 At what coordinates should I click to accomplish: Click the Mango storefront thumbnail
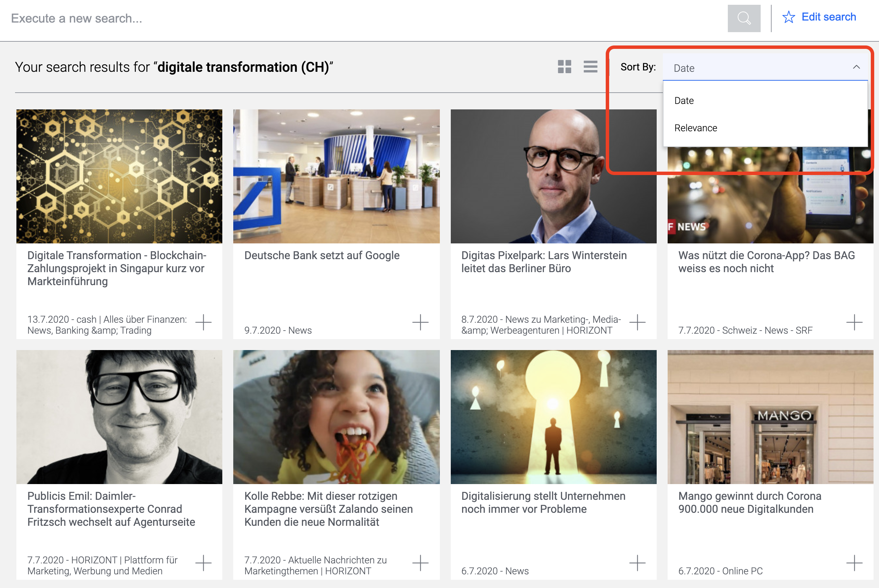click(770, 417)
